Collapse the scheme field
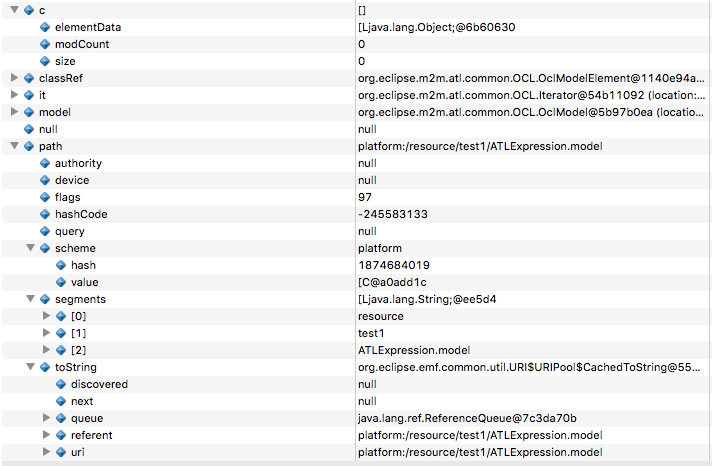The width and height of the screenshot is (712, 466). tap(30, 248)
